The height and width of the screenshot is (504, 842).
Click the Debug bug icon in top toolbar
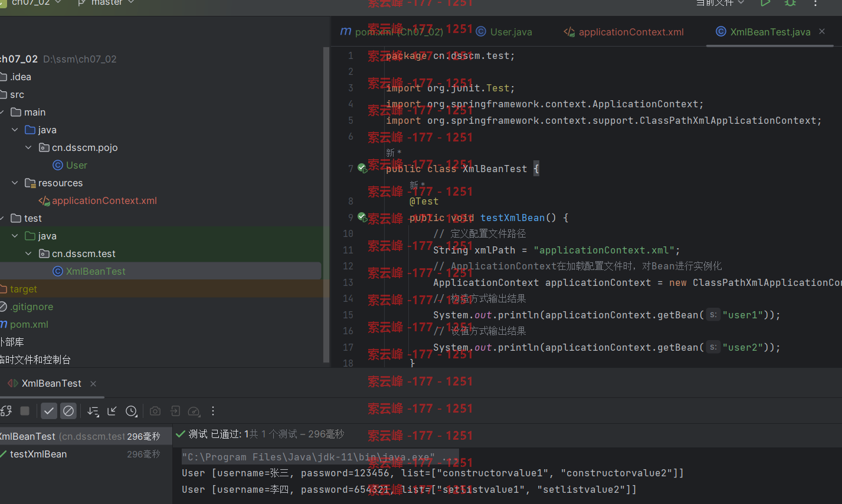(790, 3)
